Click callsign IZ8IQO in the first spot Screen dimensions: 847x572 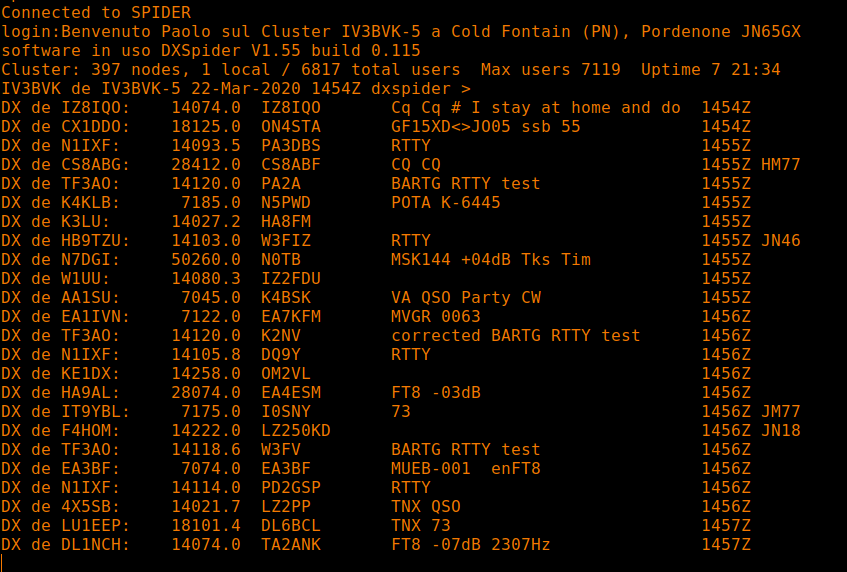coord(291,107)
